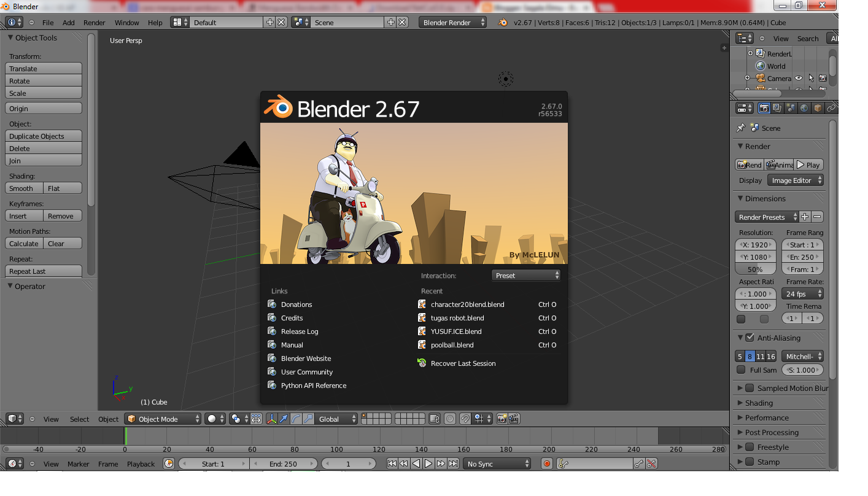Toggle the proportional editing circle icon

coord(450,419)
